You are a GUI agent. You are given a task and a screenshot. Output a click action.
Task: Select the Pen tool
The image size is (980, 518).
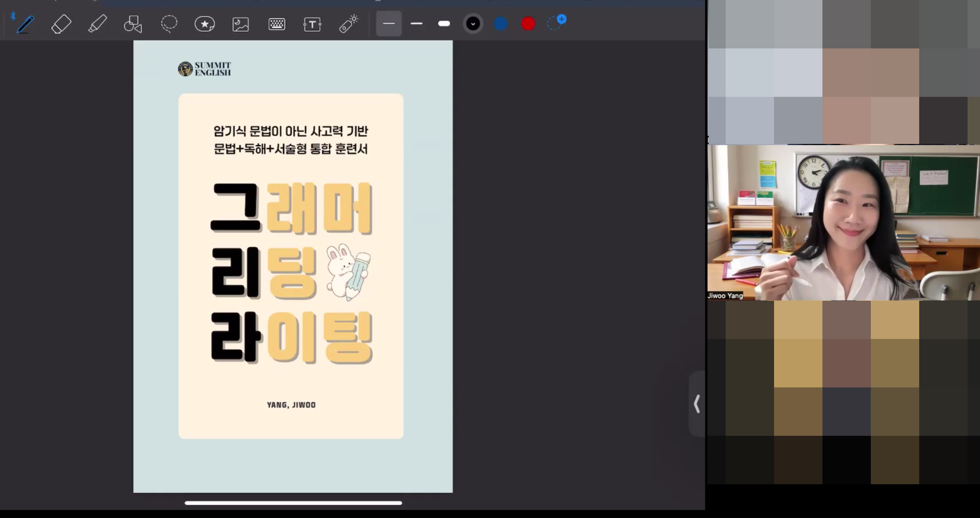(x=25, y=24)
